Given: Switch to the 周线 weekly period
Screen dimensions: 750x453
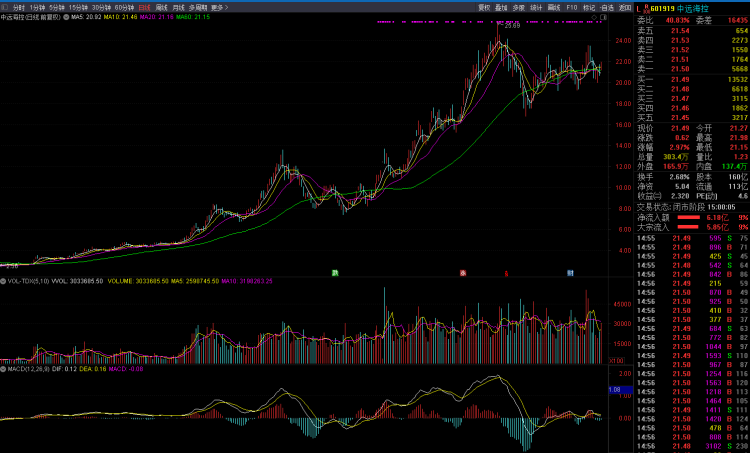Looking at the screenshot, I should point(162,7).
